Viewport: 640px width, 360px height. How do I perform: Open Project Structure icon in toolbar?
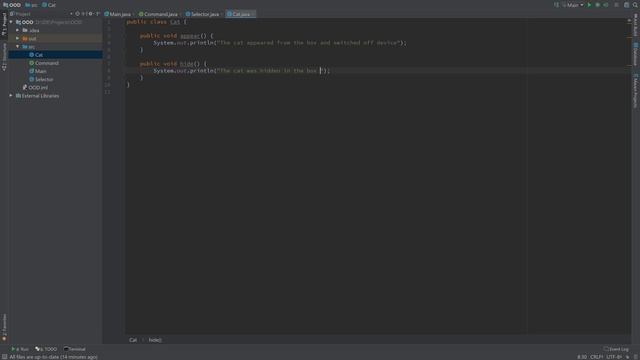[627, 5]
